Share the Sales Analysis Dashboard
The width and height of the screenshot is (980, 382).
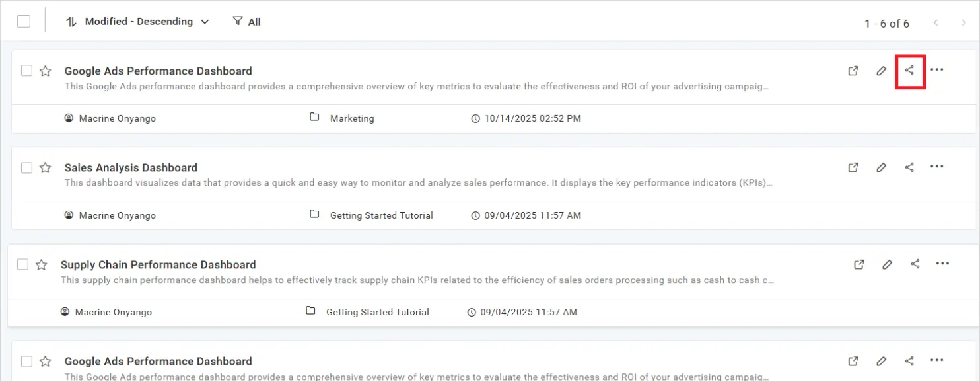click(909, 167)
